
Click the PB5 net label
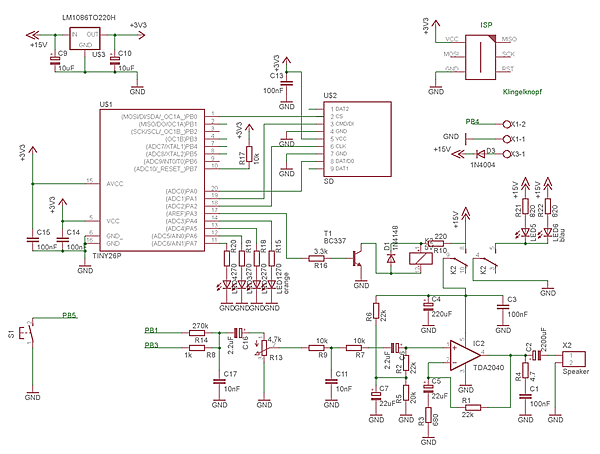69,316
